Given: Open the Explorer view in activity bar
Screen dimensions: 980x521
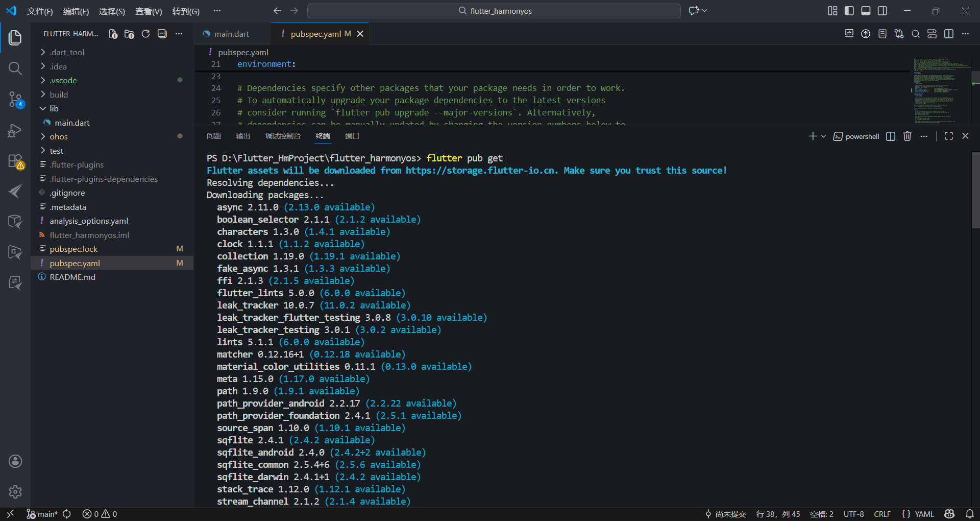Looking at the screenshot, I should (x=15, y=37).
